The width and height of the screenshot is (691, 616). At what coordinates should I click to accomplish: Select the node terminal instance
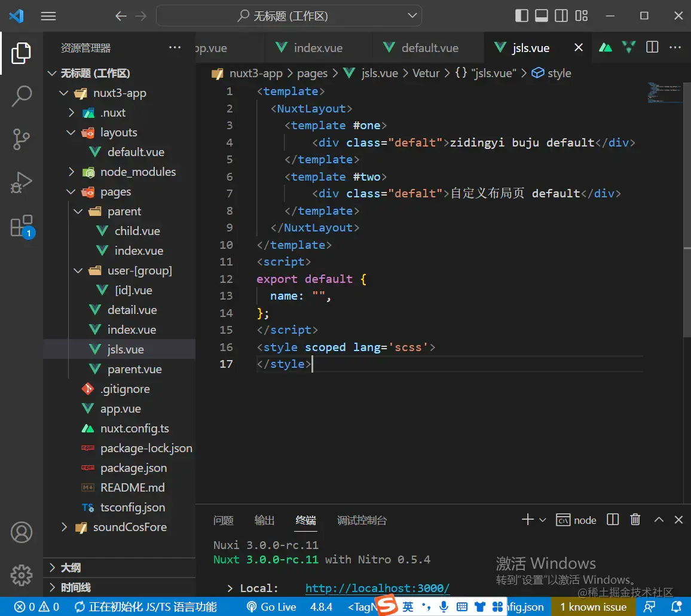[x=576, y=520]
